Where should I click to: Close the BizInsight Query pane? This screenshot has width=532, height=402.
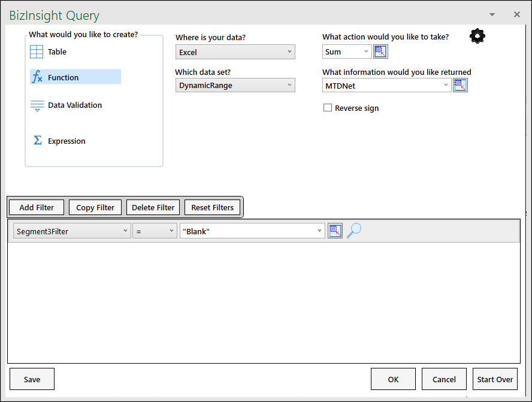[x=517, y=14]
